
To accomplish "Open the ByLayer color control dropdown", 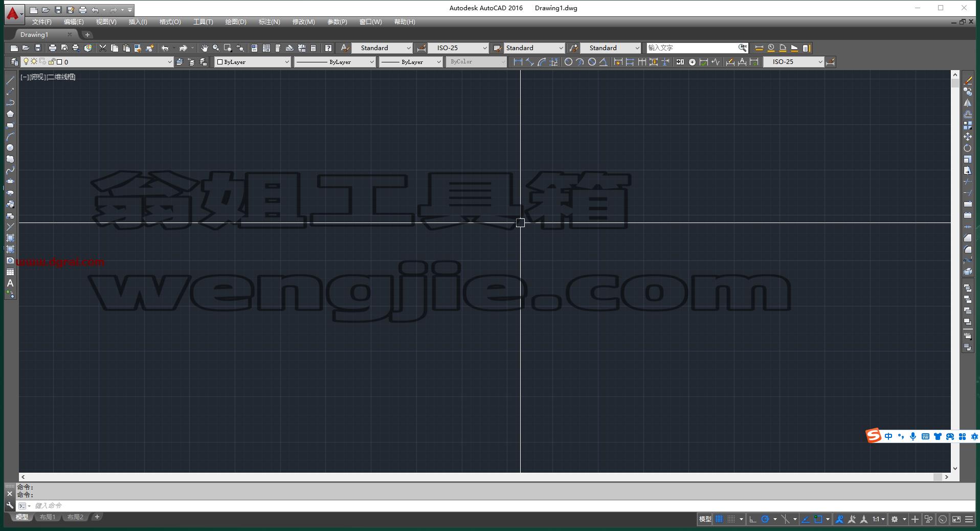I will [253, 62].
